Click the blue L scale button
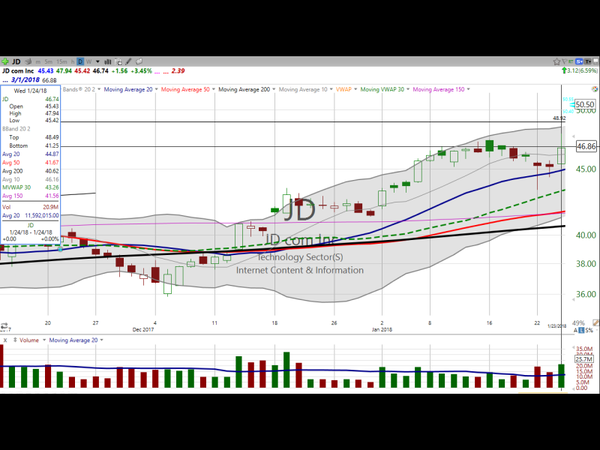This screenshot has width=600, height=450. tap(581, 330)
